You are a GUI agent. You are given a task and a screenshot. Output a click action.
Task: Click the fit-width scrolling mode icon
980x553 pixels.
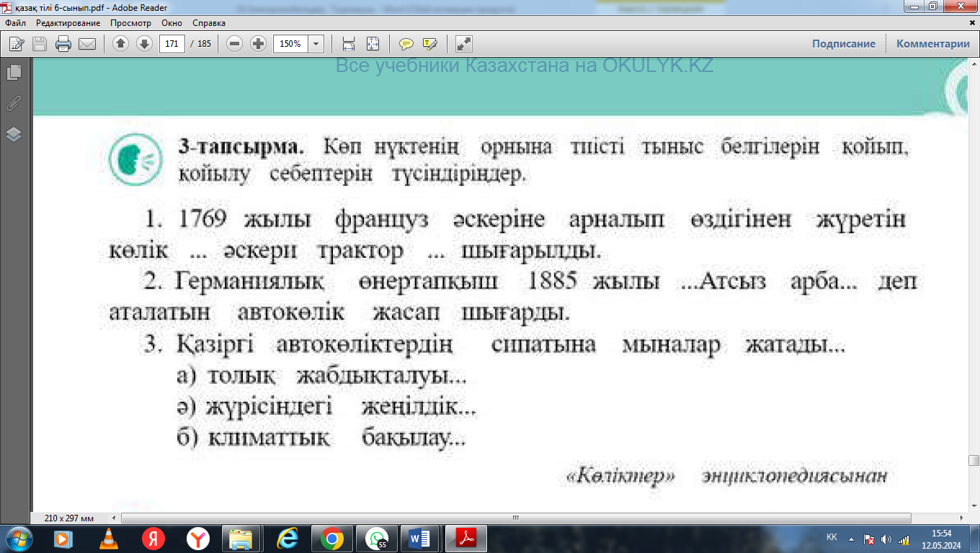pos(349,44)
